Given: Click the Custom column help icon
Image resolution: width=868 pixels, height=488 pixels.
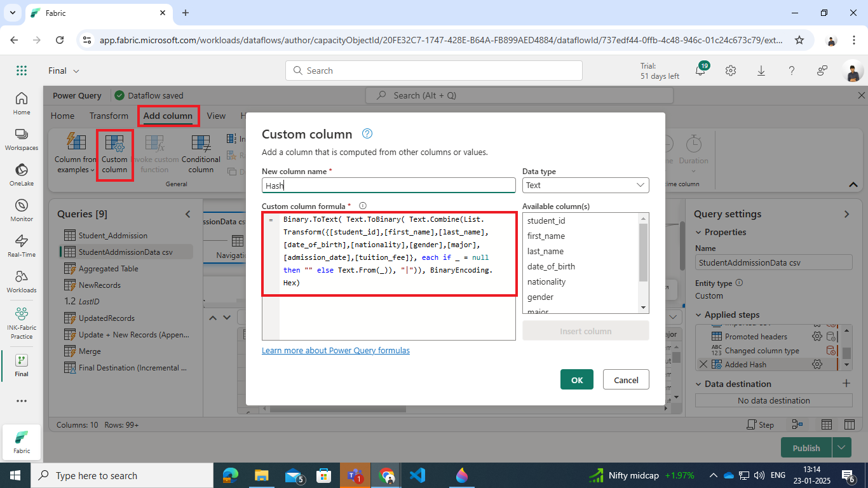Looking at the screenshot, I should (x=367, y=133).
